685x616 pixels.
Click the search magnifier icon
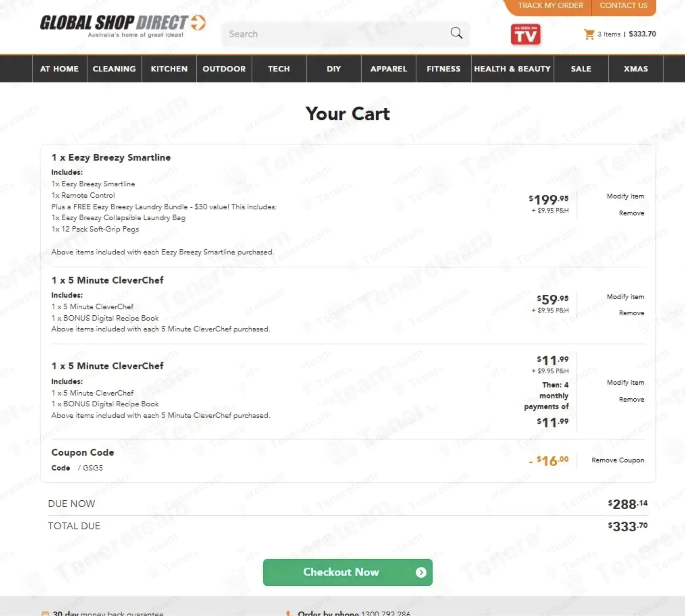(x=456, y=33)
